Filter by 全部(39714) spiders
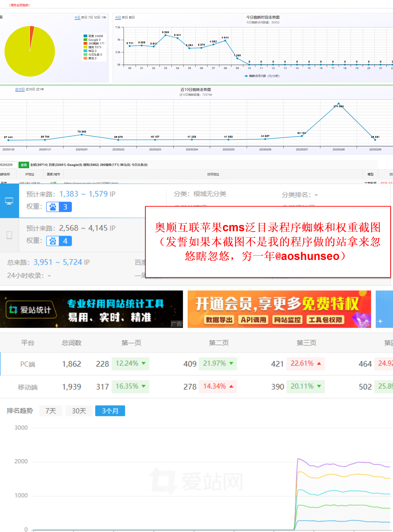 [39, 165]
